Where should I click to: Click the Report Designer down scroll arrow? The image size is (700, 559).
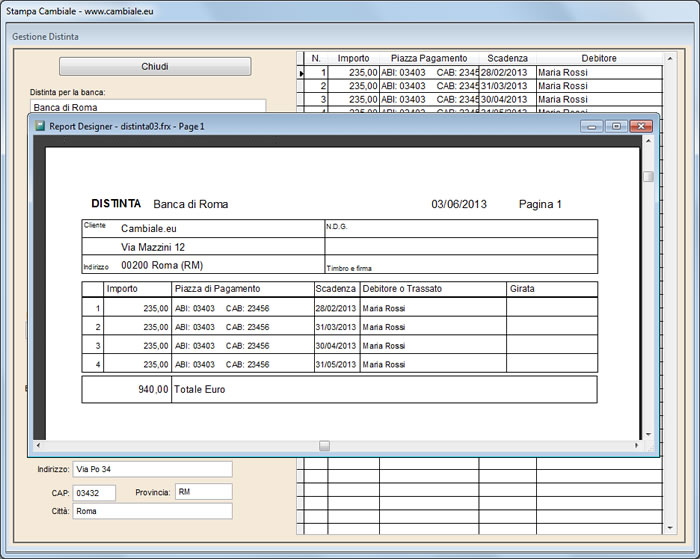[648, 434]
